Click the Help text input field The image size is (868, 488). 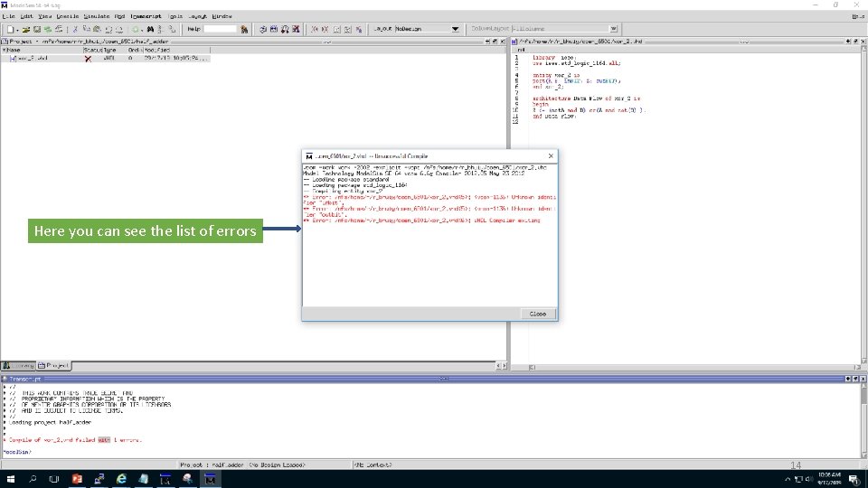[220, 29]
